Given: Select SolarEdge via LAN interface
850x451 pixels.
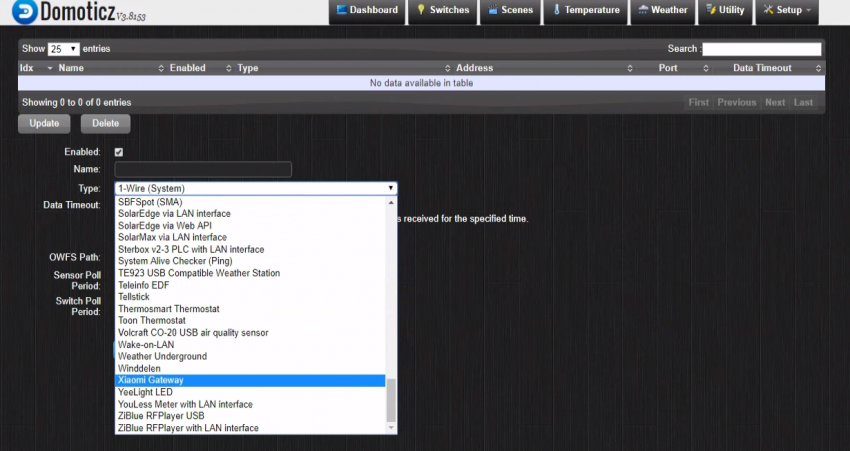Looking at the screenshot, I should coord(250,214).
